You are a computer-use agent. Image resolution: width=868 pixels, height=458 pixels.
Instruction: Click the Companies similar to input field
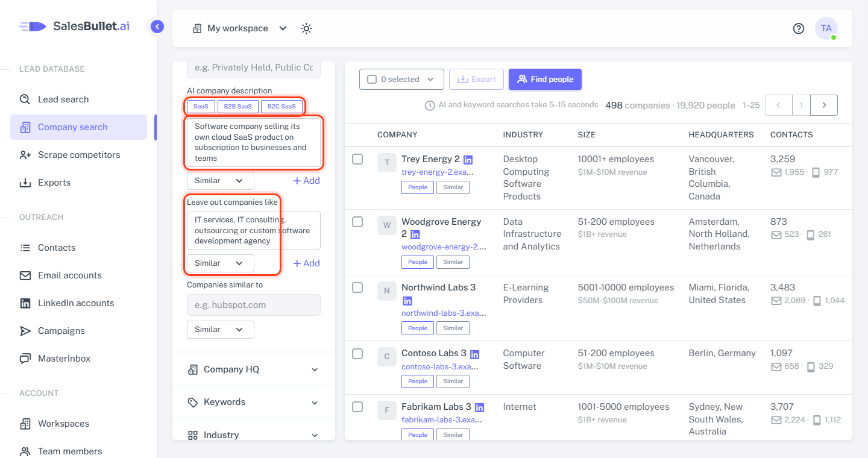tap(254, 305)
